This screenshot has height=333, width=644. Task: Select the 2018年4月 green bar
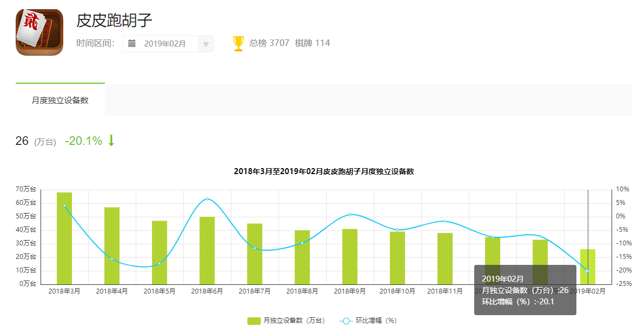coord(112,245)
